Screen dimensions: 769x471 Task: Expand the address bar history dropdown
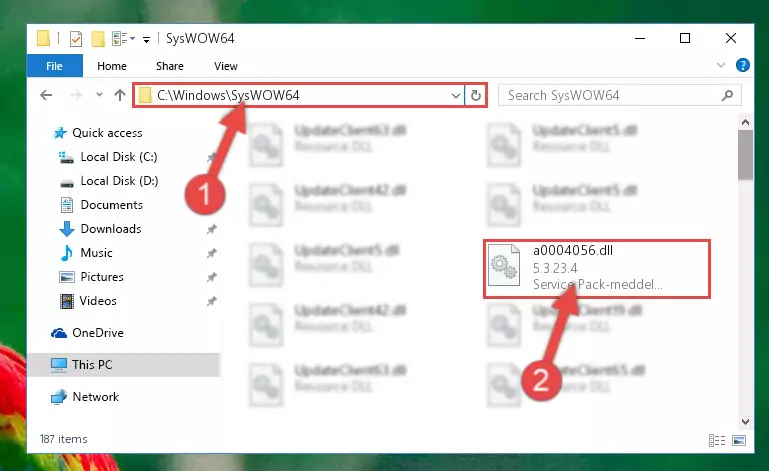[x=456, y=95]
